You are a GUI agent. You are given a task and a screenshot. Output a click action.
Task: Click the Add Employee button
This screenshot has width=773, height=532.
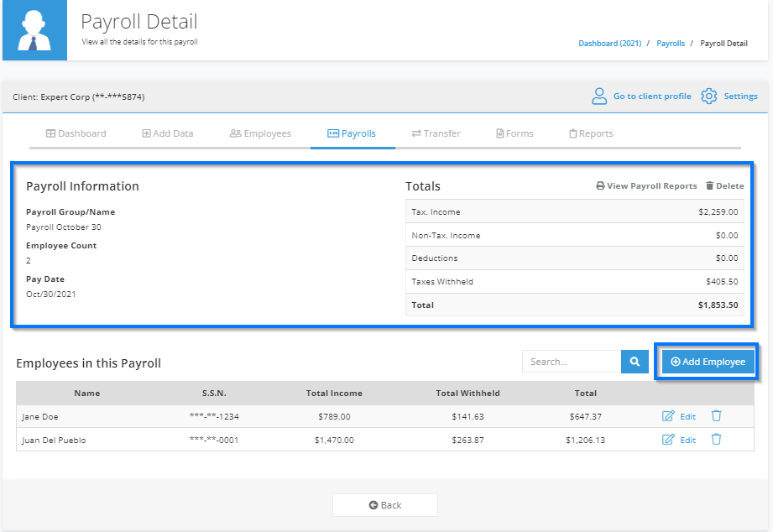pyautogui.click(x=708, y=361)
